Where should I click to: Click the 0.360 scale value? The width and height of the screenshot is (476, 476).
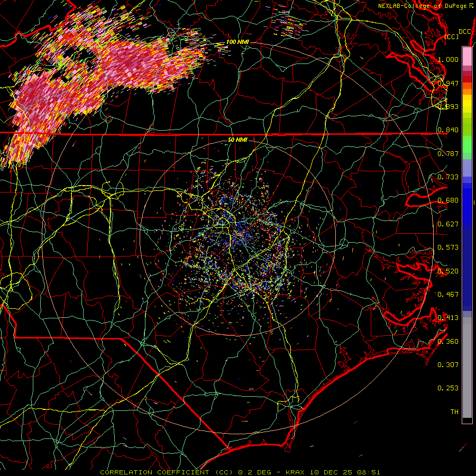pos(448,342)
